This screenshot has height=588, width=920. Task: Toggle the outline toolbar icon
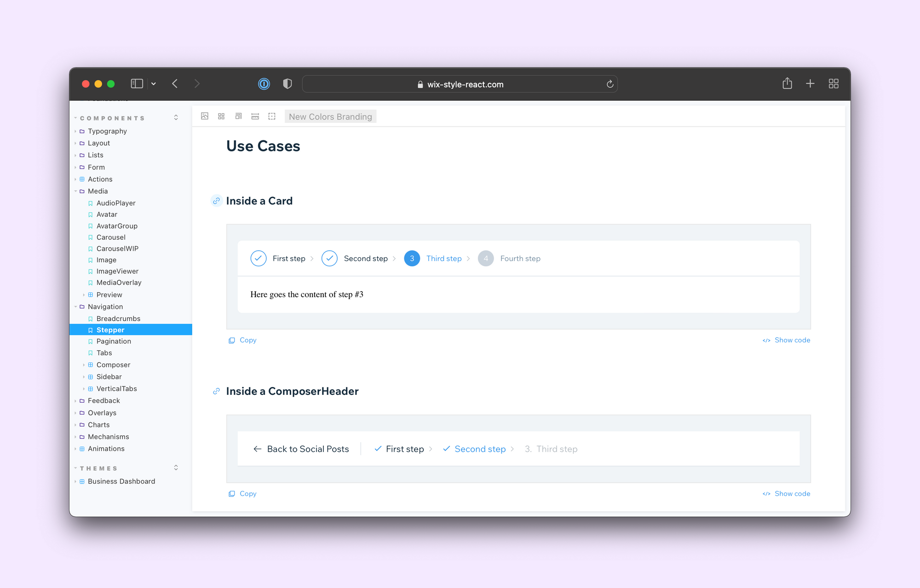272,116
